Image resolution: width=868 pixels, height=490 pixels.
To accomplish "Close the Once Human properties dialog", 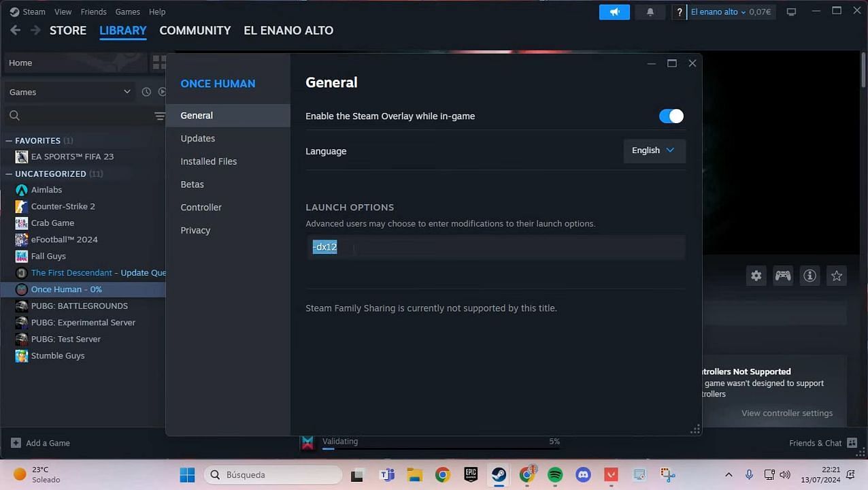I will 692,63.
